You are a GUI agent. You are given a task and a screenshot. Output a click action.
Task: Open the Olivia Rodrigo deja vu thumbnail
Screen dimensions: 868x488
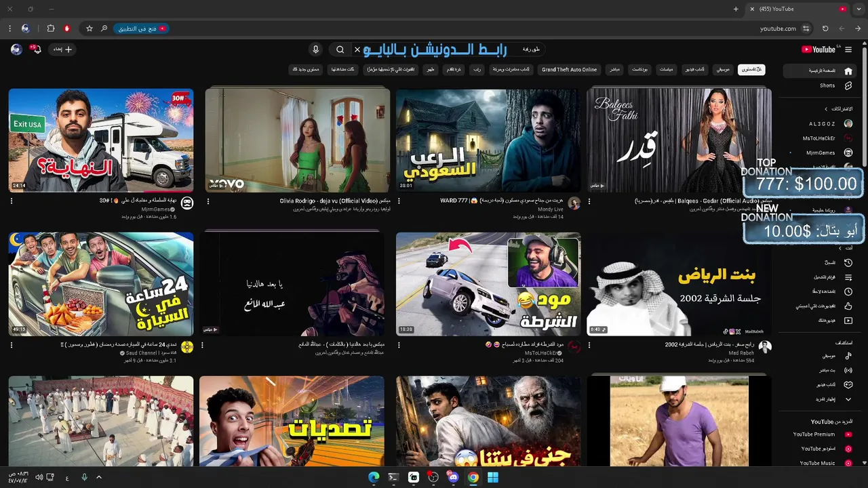(x=298, y=140)
